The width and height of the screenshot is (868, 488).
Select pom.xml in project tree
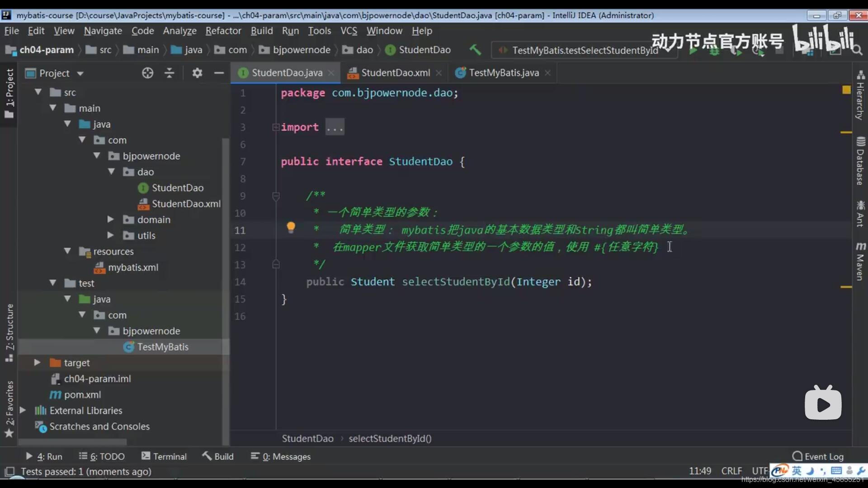[75, 394]
